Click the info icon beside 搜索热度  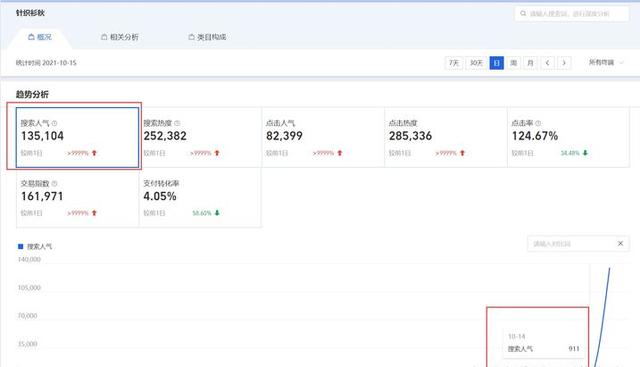coord(177,123)
